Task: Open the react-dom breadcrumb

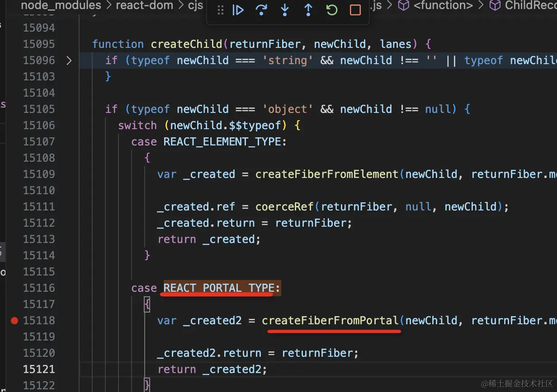Action: pos(145,5)
